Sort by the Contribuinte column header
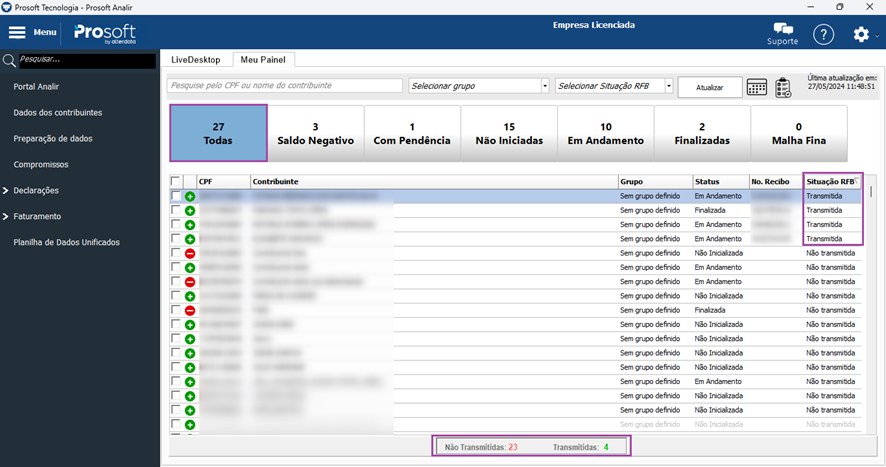This screenshot has width=886, height=467. 434,181
